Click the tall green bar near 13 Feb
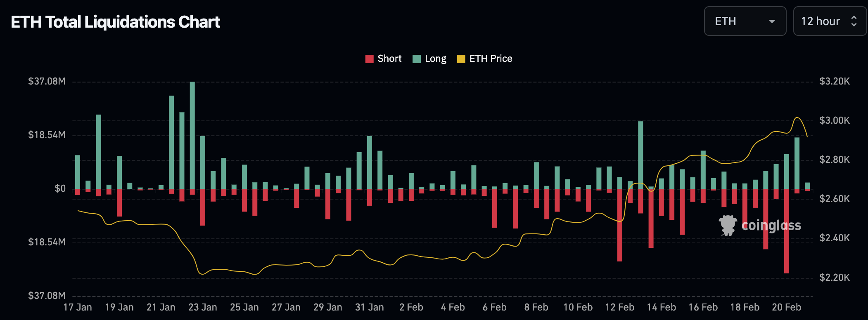 (x=640, y=155)
